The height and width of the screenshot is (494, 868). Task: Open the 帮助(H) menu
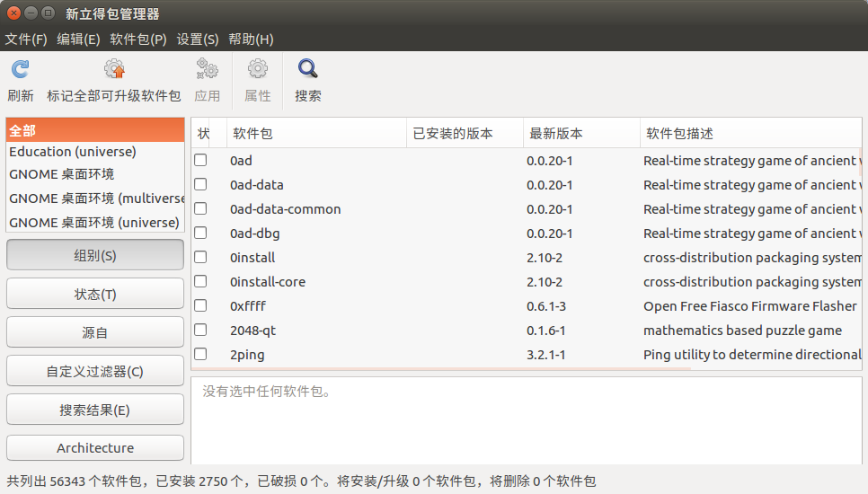click(251, 40)
